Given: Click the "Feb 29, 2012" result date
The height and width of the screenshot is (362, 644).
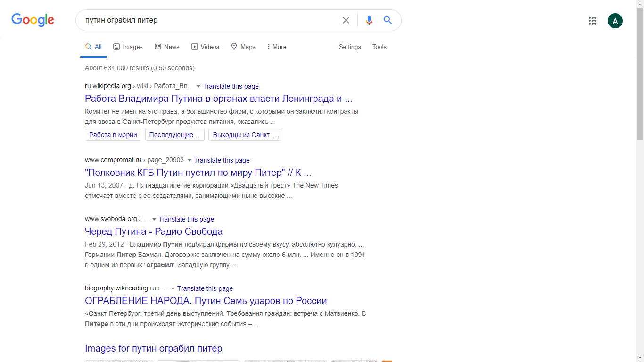Looking at the screenshot, I should click(x=104, y=244).
